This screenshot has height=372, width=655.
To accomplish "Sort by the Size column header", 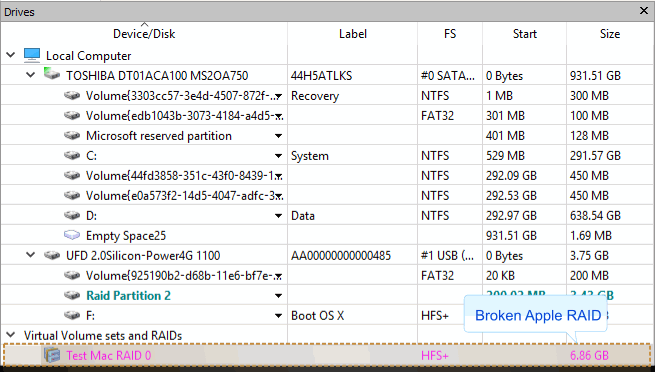I will pyautogui.click(x=609, y=34).
